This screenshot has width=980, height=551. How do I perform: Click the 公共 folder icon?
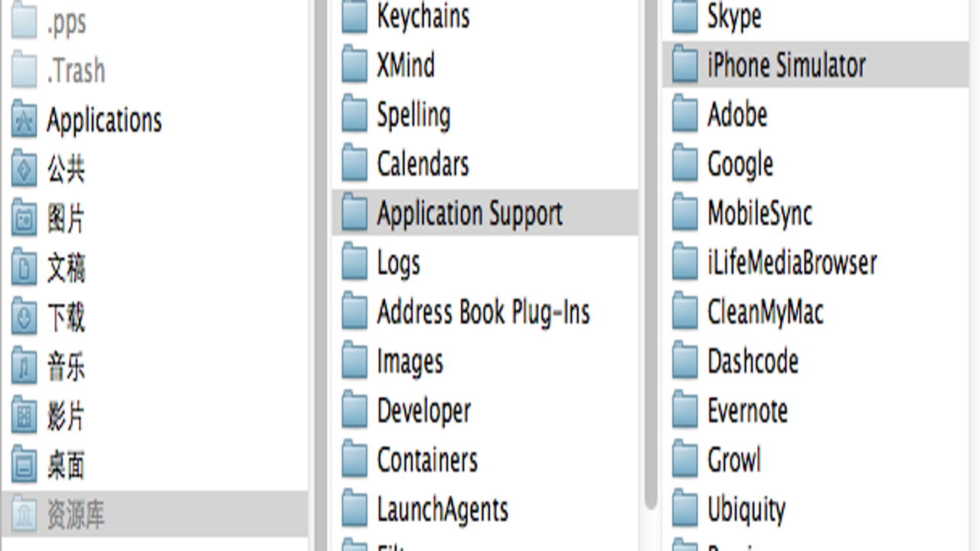pyautogui.click(x=24, y=170)
